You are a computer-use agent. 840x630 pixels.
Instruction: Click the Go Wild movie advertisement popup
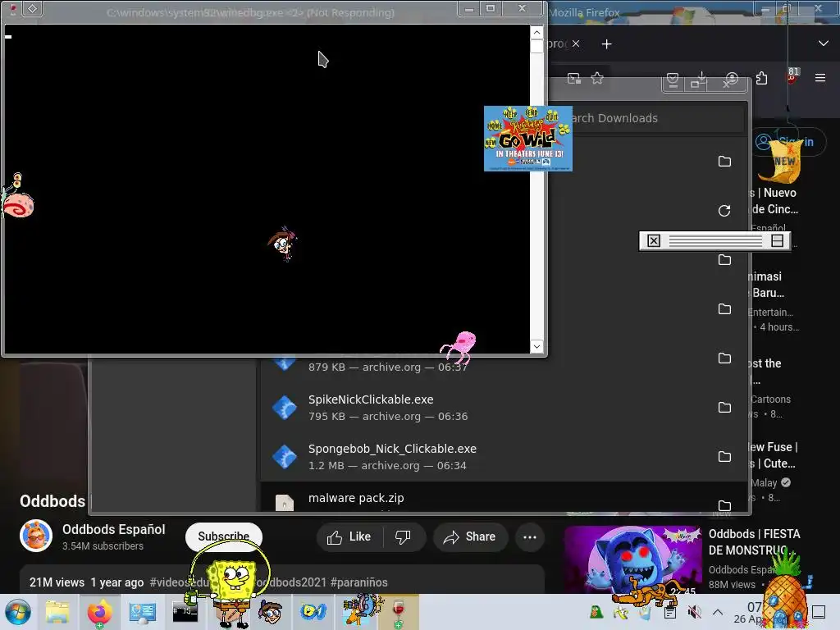(x=528, y=139)
